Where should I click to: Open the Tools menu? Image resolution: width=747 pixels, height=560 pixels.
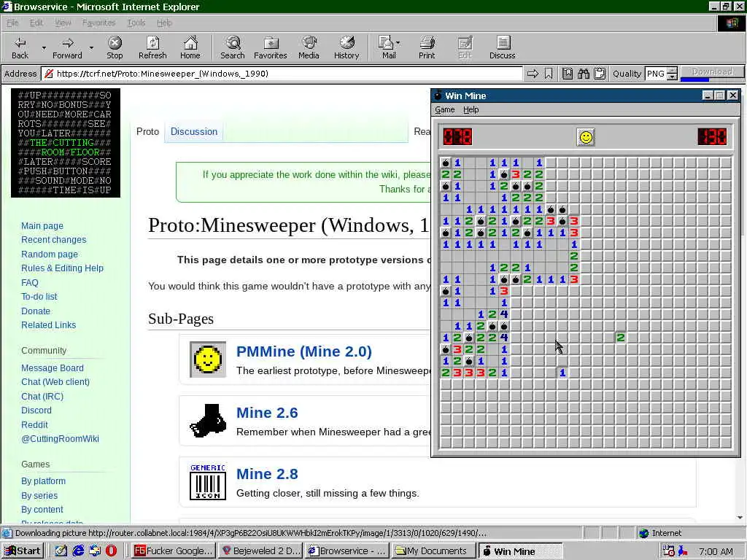coord(136,23)
